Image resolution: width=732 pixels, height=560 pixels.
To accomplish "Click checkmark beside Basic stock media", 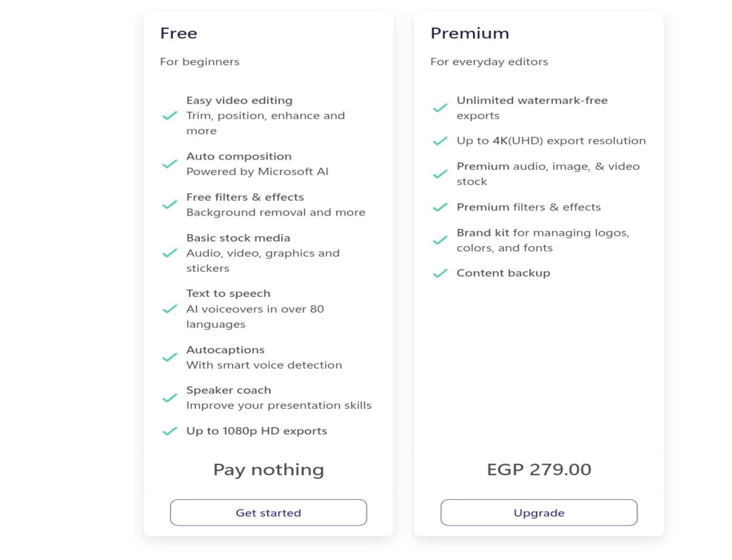I will point(169,253).
